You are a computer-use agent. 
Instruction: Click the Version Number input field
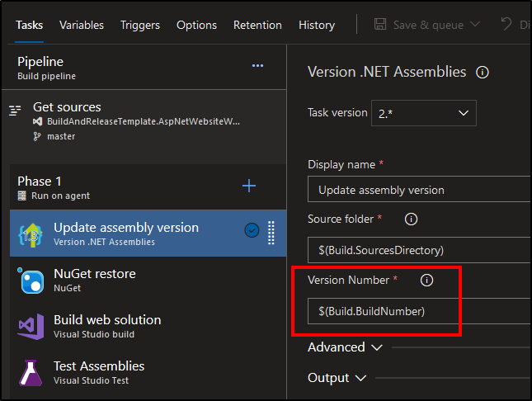(421, 311)
